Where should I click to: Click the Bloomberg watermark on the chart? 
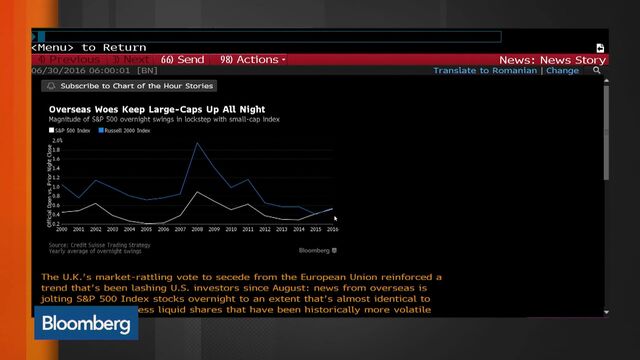318,251
